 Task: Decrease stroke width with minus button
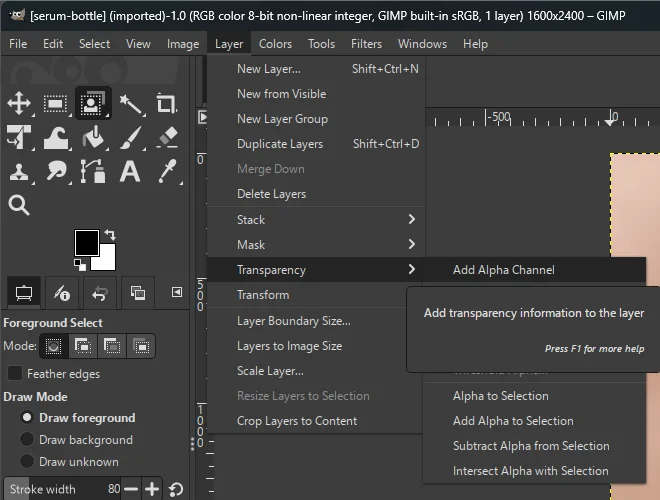click(131, 489)
